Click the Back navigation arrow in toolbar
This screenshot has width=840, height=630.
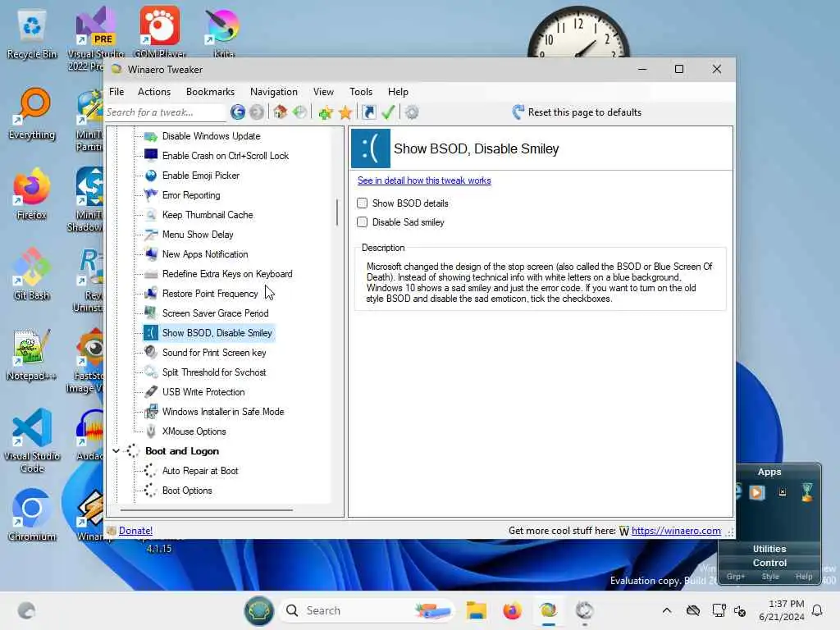(x=238, y=112)
